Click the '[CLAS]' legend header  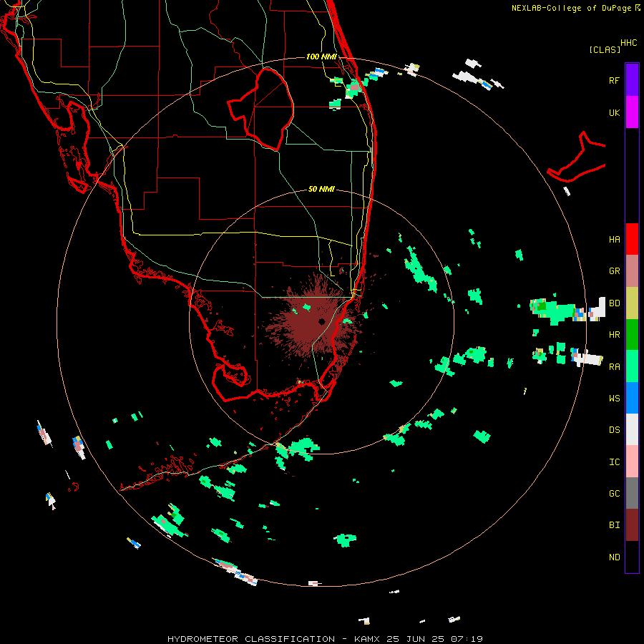click(x=605, y=49)
